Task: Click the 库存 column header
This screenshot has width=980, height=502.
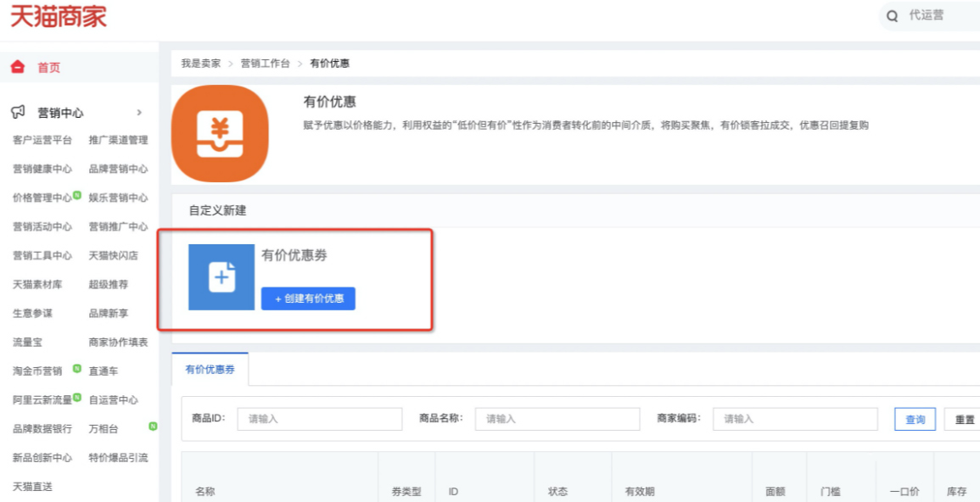Action: [x=958, y=492]
